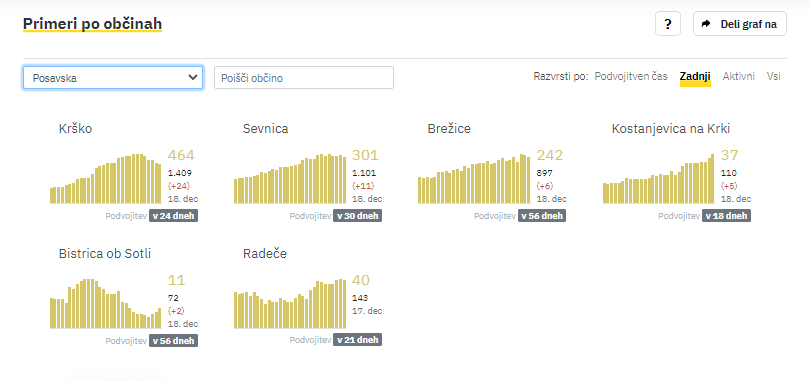Open the Bistrica ob Sotli chart
This screenshot has height=381, width=809.
pyautogui.click(x=106, y=304)
